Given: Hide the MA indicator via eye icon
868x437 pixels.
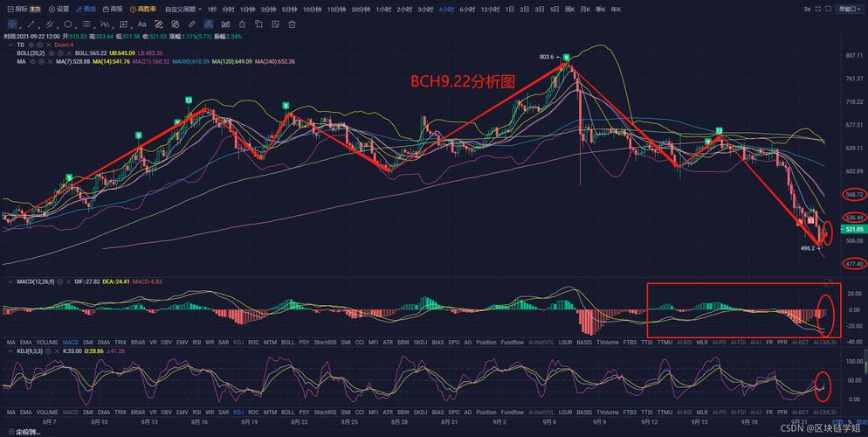Looking at the screenshot, I should click(32, 61).
